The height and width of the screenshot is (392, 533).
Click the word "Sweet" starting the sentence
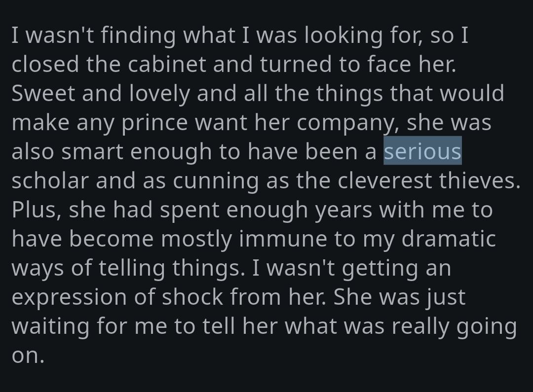(43, 94)
